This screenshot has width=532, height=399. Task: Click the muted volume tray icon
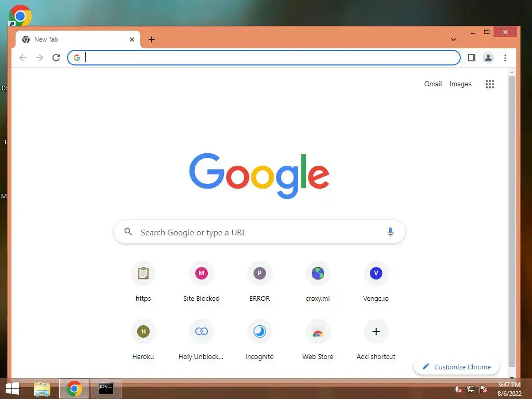458,390
